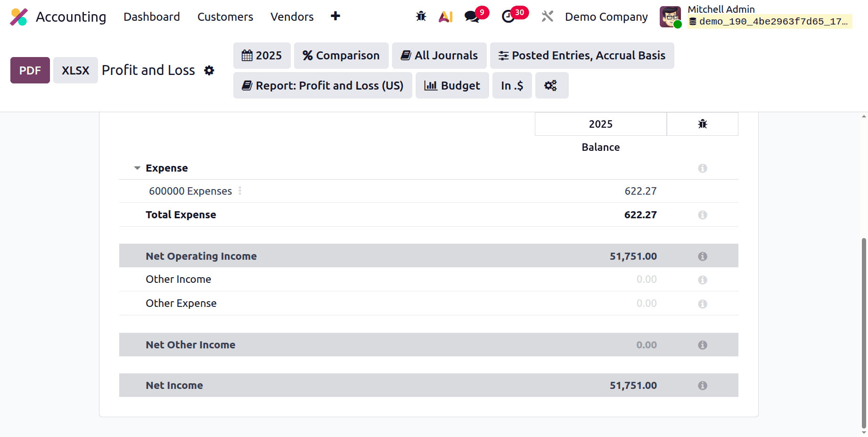Open the debug bug icon in the top bar
The image size is (868, 437).
[x=420, y=16]
